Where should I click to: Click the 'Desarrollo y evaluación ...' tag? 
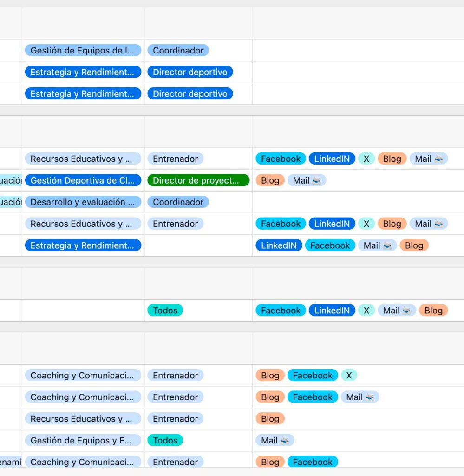[x=83, y=202]
